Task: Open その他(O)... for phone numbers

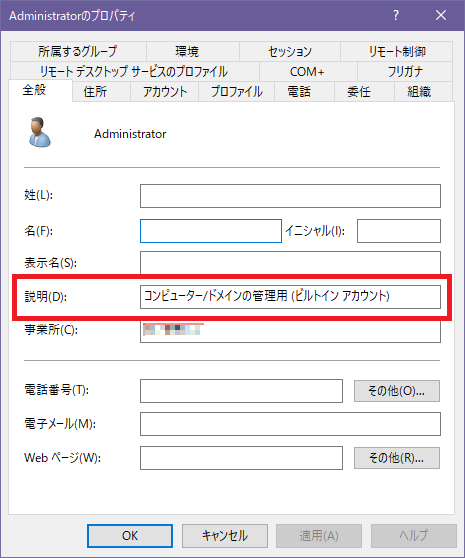Action: coord(397,391)
